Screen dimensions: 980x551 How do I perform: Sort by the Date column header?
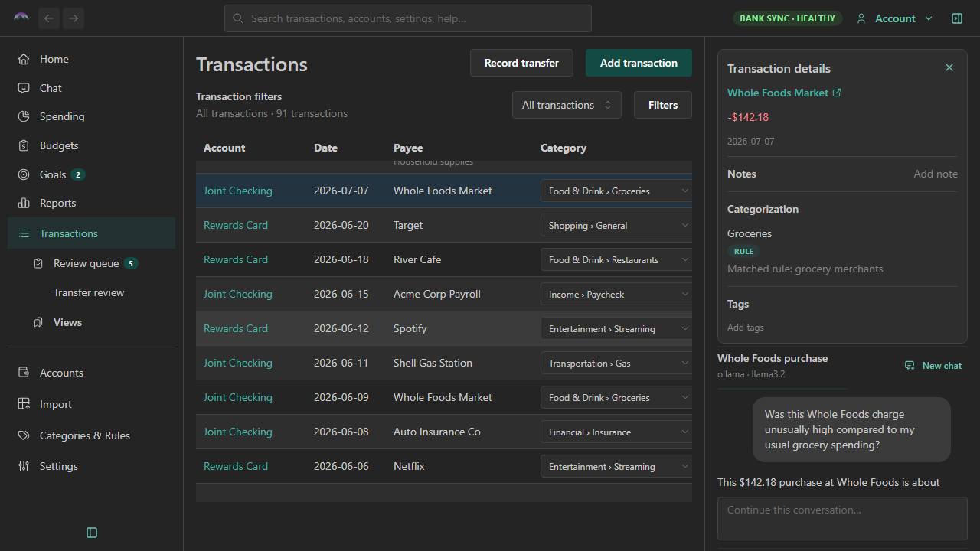pos(325,148)
